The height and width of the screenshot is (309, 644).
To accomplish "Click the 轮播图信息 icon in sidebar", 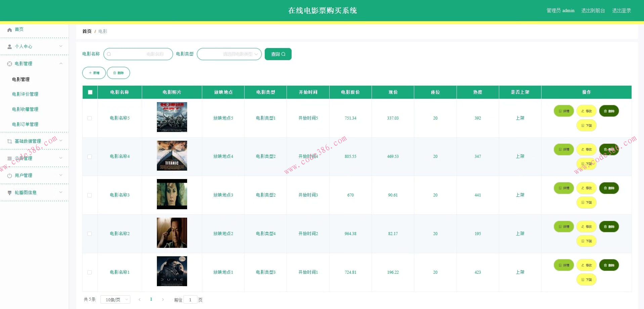I will [x=9, y=193].
